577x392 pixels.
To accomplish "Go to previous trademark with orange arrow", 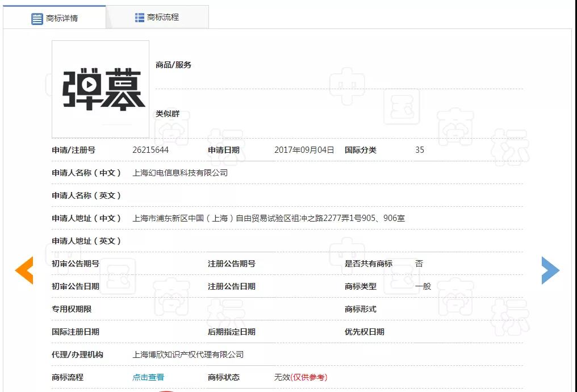I will 24,270.
